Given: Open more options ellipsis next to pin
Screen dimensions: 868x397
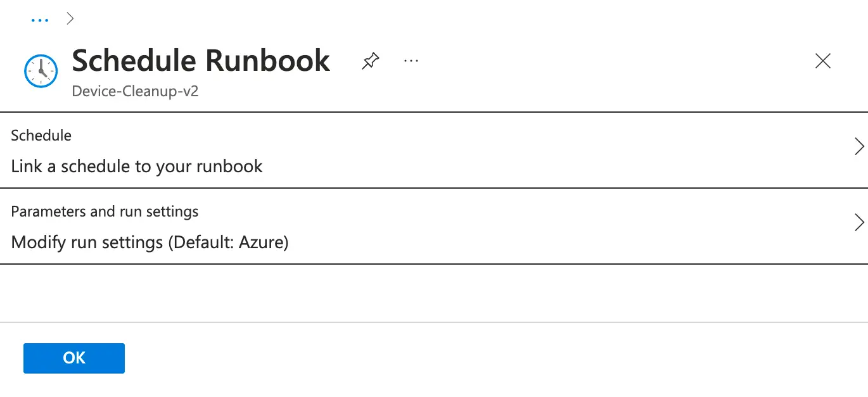Looking at the screenshot, I should 411,61.
